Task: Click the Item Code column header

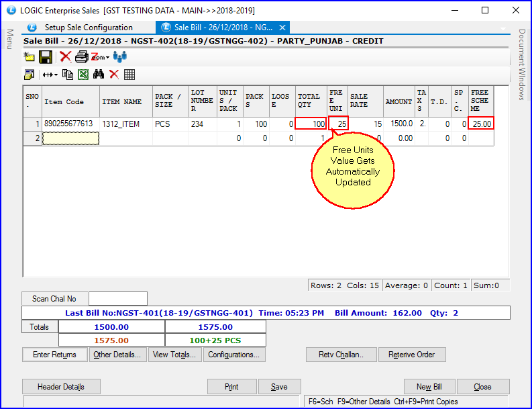Action: [70, 101]
